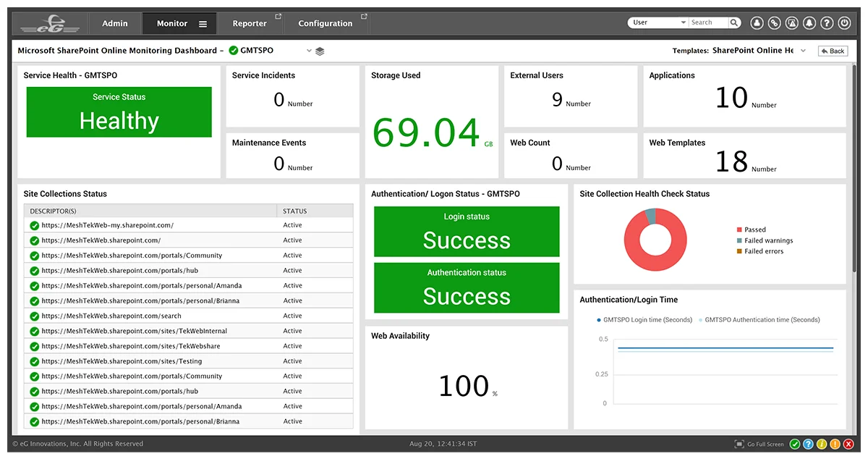Click the orange exclamation major-state icon in the footer
The image size is (868, 459).
point(835,444)
